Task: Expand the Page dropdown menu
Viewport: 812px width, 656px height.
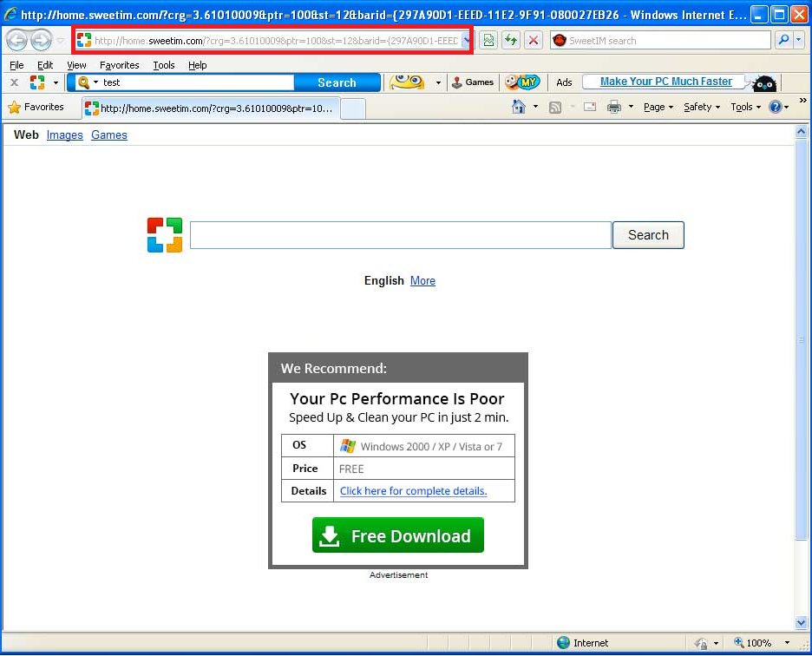Action: tap(658, 107)
